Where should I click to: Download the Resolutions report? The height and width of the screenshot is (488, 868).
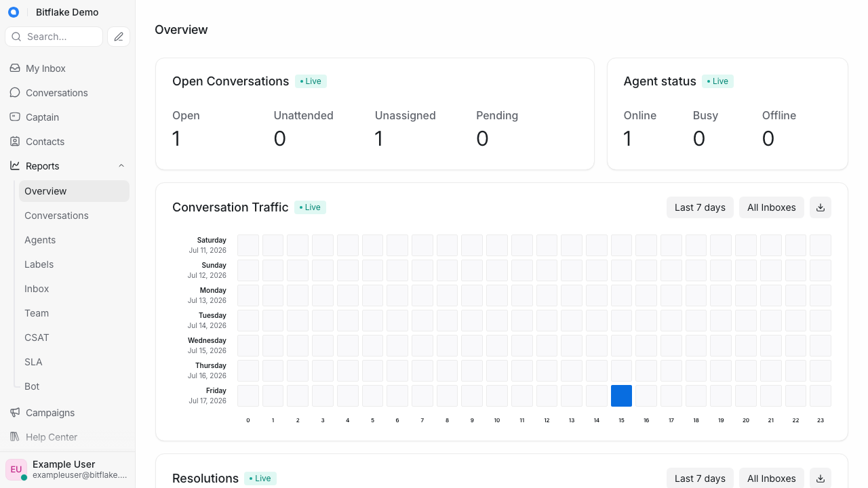click(821, 478)
